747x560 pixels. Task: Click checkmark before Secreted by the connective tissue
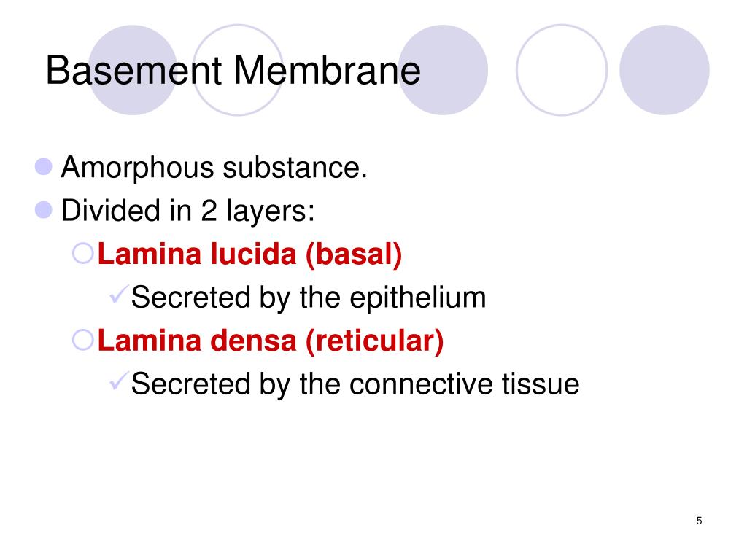click(118, 380)
